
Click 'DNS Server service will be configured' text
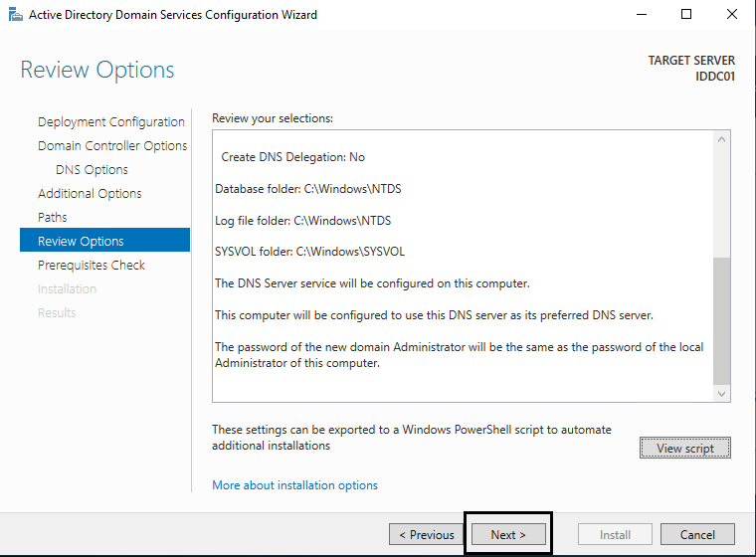click(x=372, y=283)
